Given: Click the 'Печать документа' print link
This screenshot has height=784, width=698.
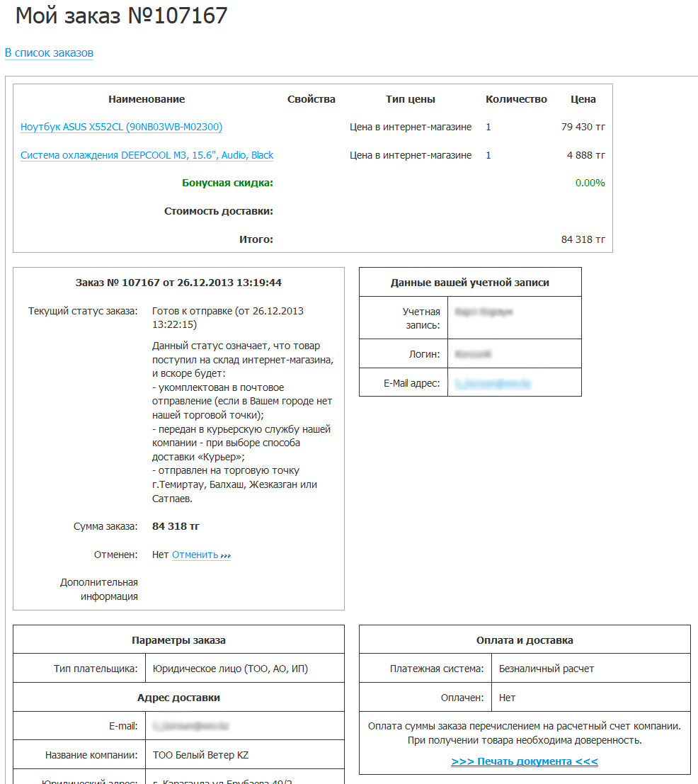Looking at the screenshot, I should coord(524,761).
